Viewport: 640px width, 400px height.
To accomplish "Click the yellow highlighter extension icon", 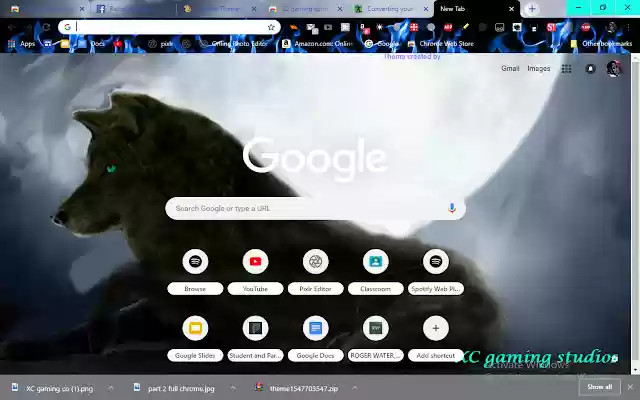I will 465,27.
